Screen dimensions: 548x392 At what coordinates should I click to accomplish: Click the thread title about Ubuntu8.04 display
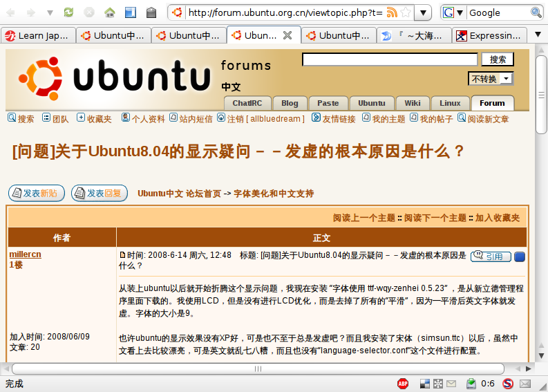coord(238,151)
